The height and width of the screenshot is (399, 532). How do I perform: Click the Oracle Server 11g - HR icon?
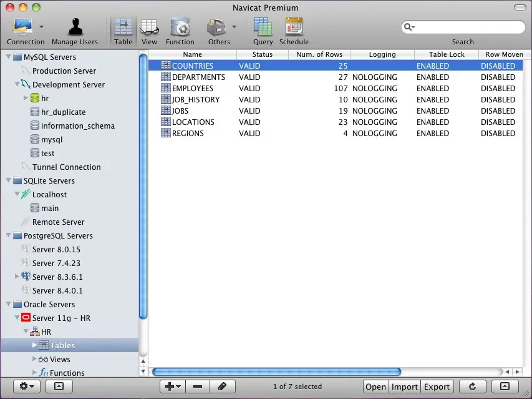pos(26,318)
